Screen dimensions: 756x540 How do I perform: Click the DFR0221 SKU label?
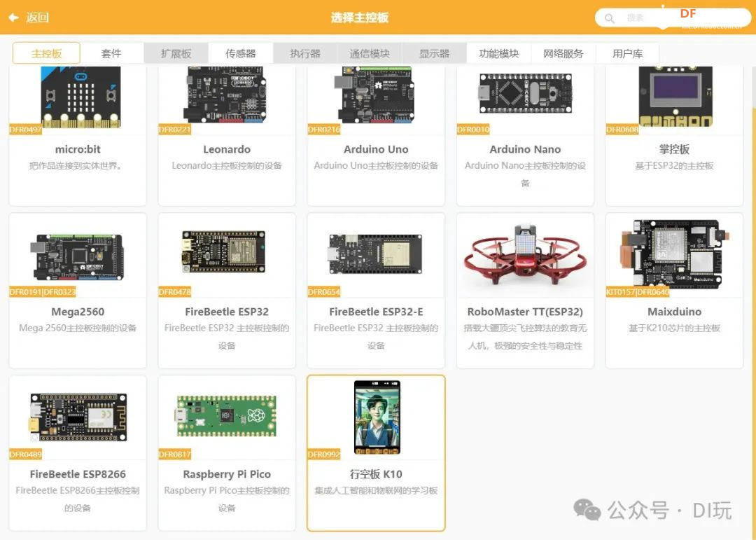pyautogui.click(x=174, y=130)
